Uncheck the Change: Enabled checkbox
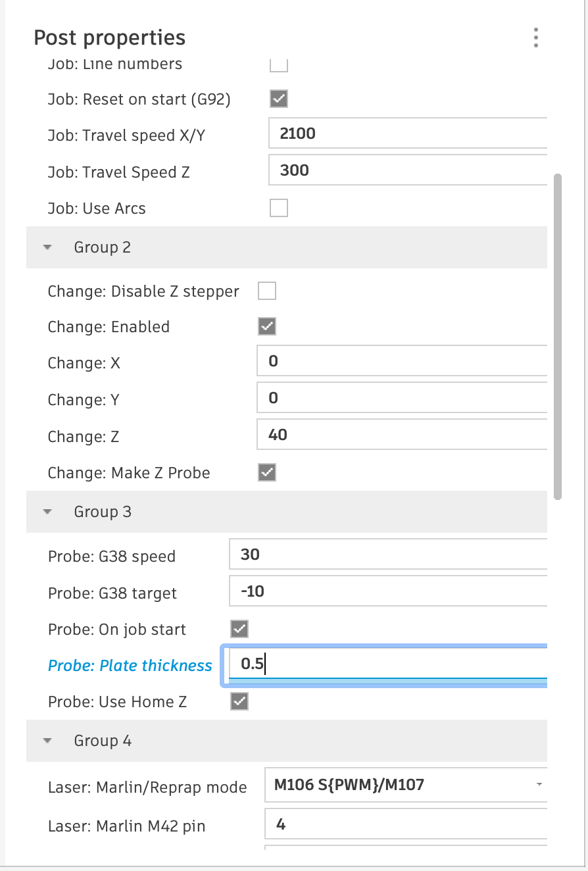The width and height of the screenshot is (588, 871). click(266, 327)
